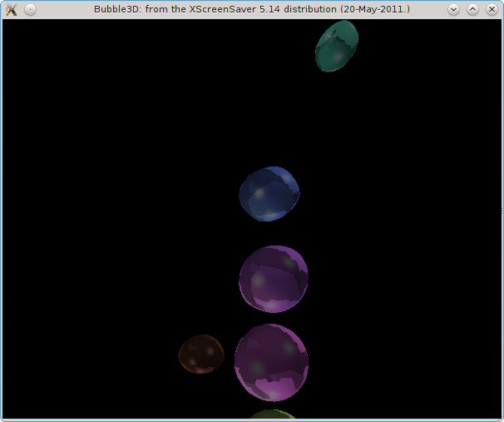Screen dimensions: 504x422
Task: Select the blue bubble in the middle
Action: click(x=269, y=194)
